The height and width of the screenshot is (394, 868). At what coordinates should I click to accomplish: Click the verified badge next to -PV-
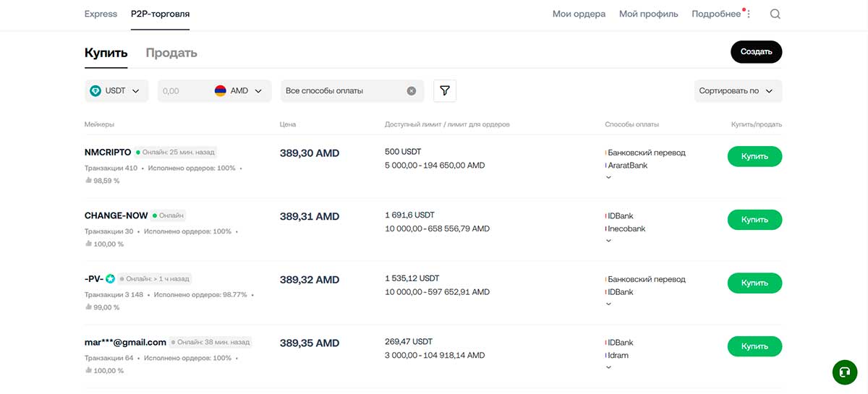pyautogui.click(x=110, y=278)
